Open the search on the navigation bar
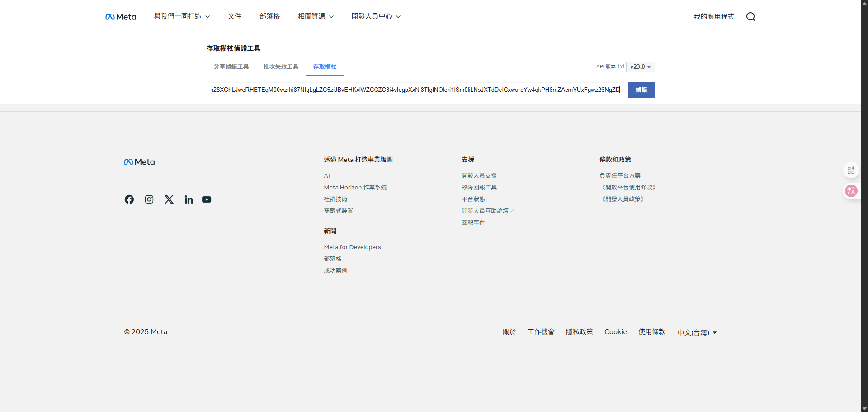Image resolution: width=868 pixels, height=412 pixels. 750,16
